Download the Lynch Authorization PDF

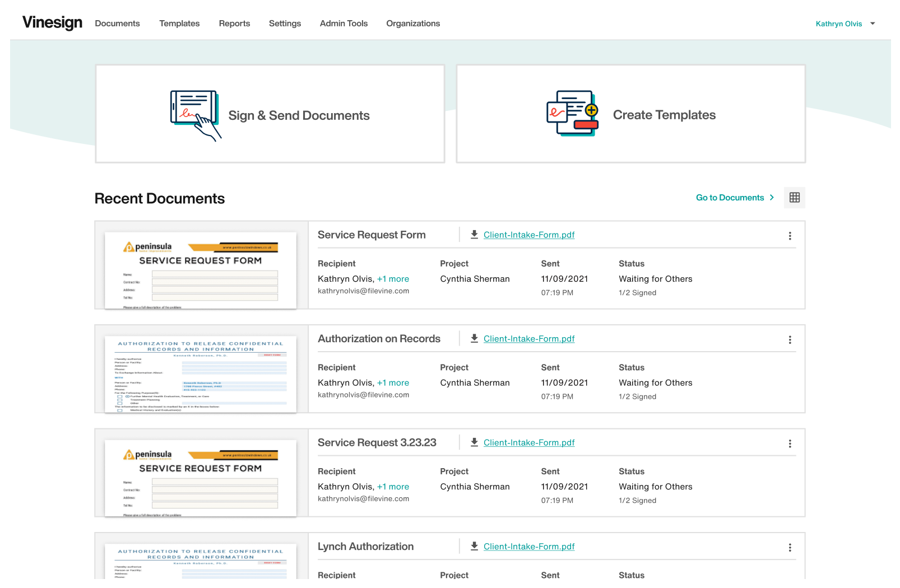pyautogui.click(x=474, y=546)
